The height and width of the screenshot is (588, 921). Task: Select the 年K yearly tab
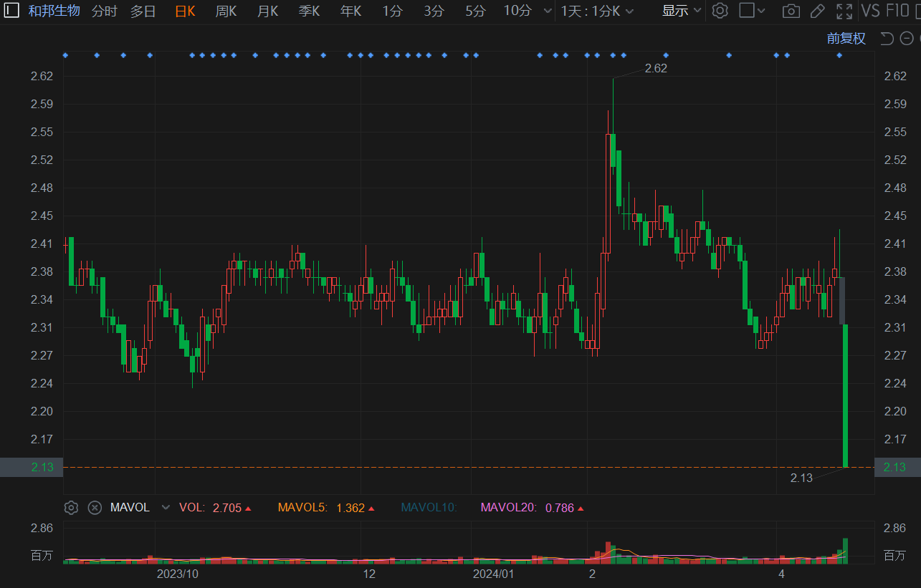(350, 11)
